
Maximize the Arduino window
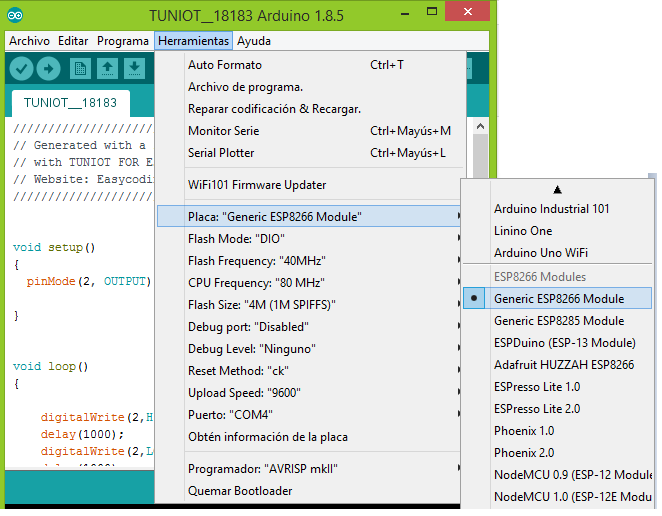tap(432, 12)
